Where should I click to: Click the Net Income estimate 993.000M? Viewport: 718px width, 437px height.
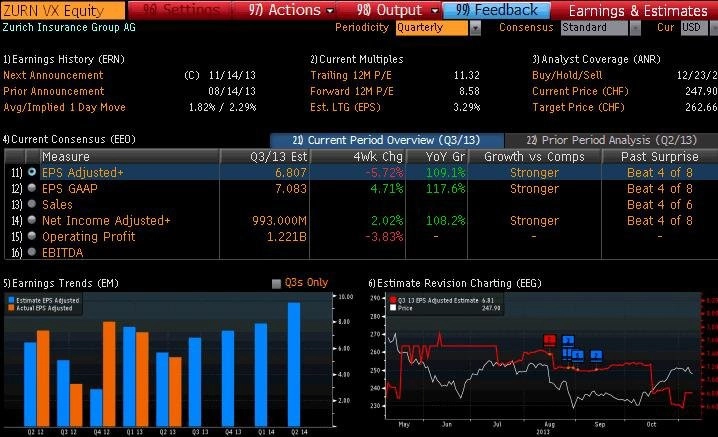(x=279, y=221)
